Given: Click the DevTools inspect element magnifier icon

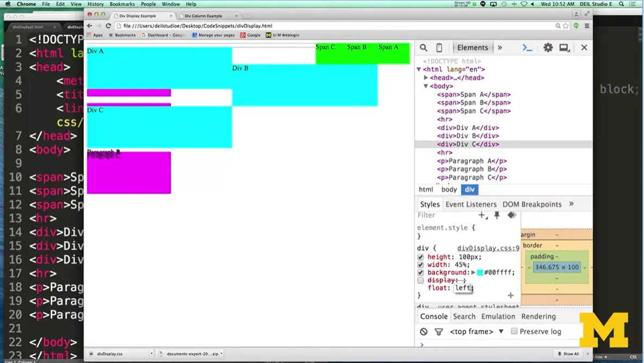Looking at the screenshot, I should [x=424, y=48].
